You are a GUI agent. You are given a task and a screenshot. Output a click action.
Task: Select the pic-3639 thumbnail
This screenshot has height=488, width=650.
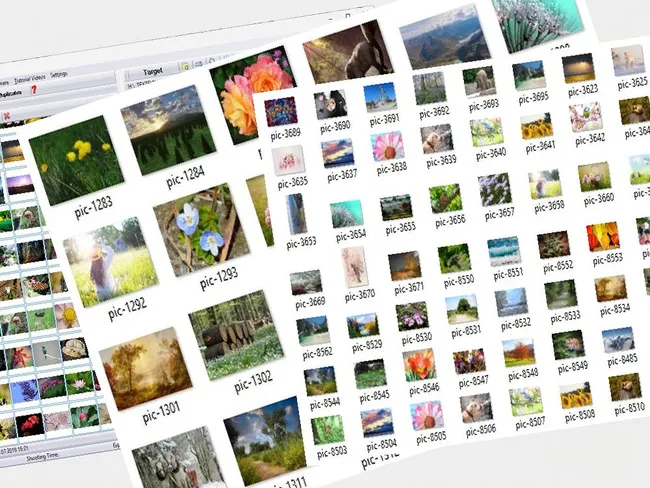point(437,139)
